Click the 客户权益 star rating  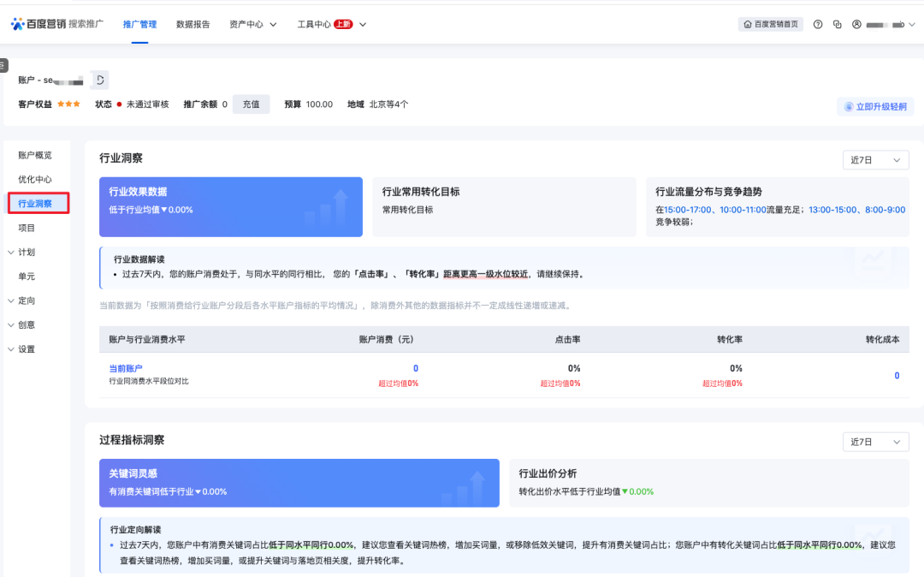pyautogui.click(x=68, y=104)
